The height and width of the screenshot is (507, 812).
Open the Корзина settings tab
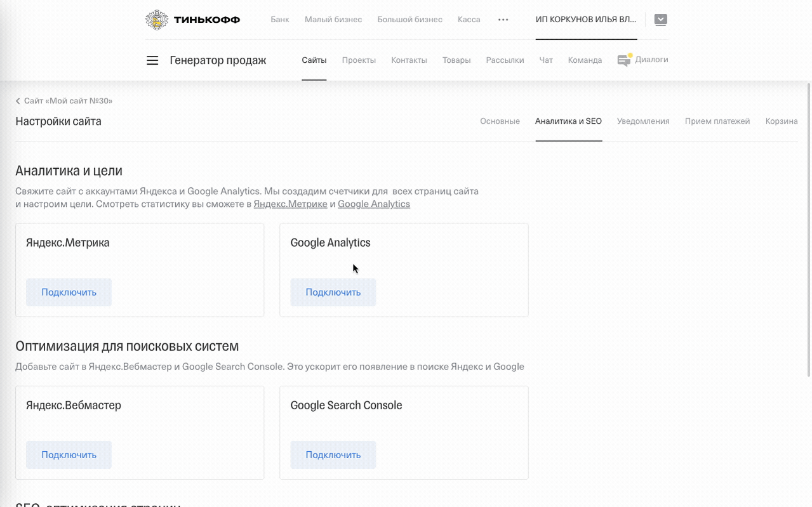(782, 121)
